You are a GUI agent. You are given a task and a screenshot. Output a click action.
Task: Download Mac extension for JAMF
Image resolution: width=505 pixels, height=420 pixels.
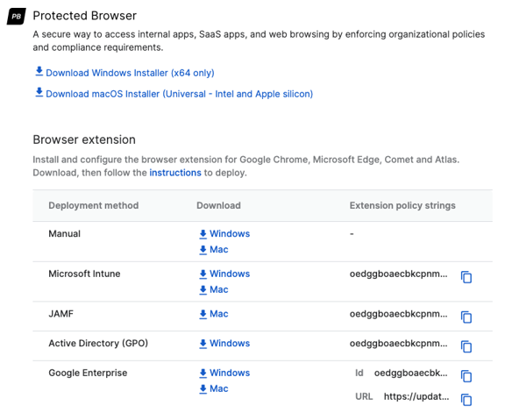[214, 314]
